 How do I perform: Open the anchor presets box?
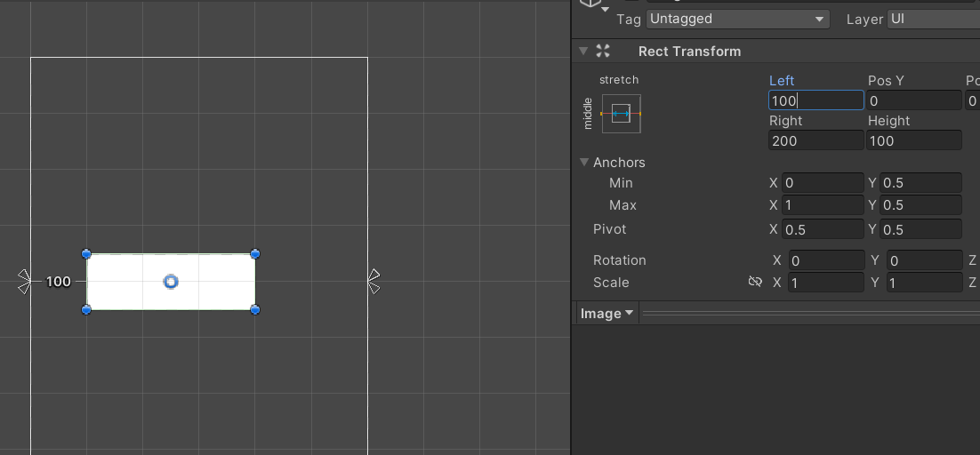622,114
